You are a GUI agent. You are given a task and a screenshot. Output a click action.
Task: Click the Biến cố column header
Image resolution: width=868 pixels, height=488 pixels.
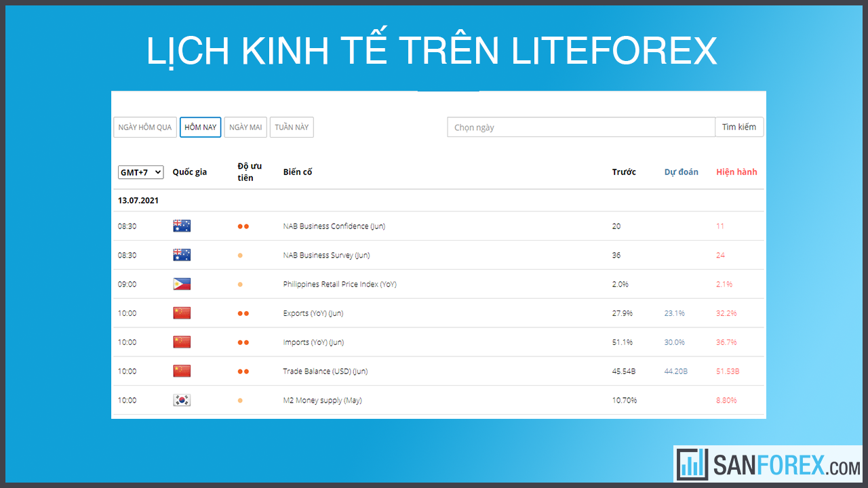pos(298,172)
